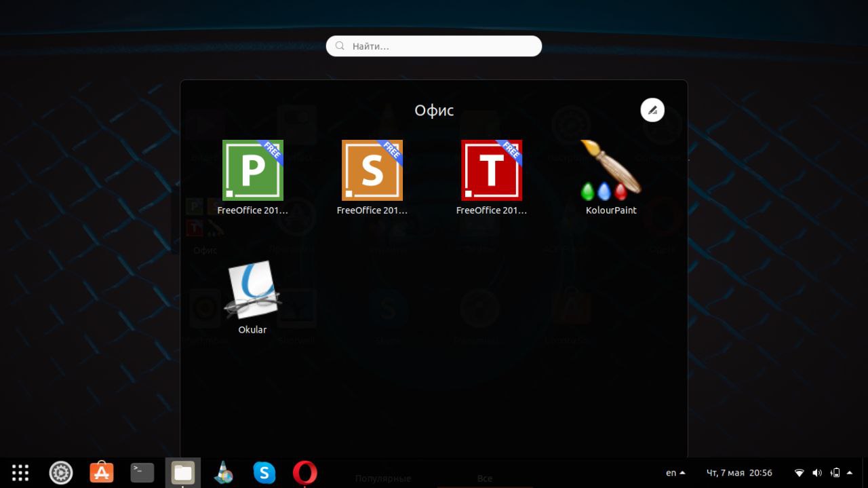868x488 pixels.
Task: Click the battery power indicator icon
Action: 835,472
